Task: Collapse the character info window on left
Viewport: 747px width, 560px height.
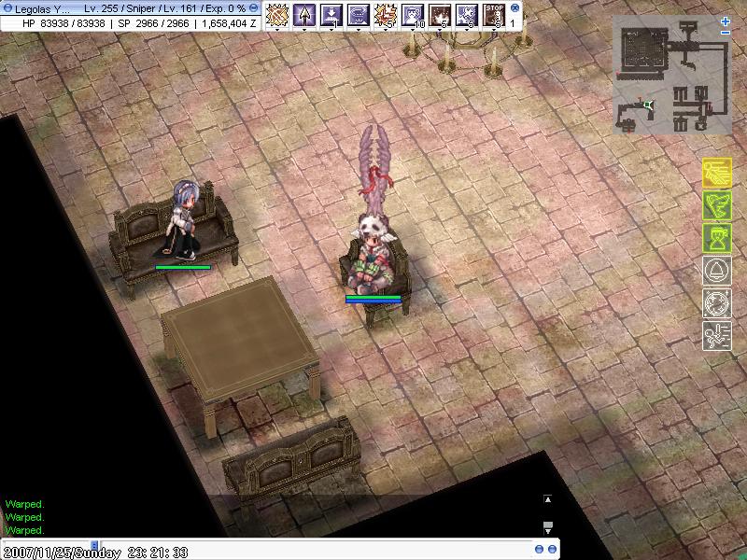Action: [7, 7]
